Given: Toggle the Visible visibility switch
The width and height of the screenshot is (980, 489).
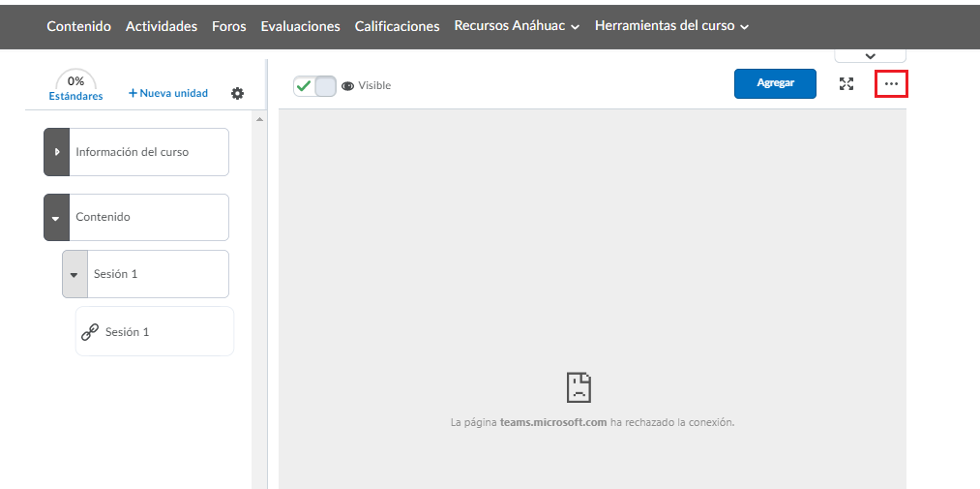Looking at the screenshot, I should pos(314,86).
